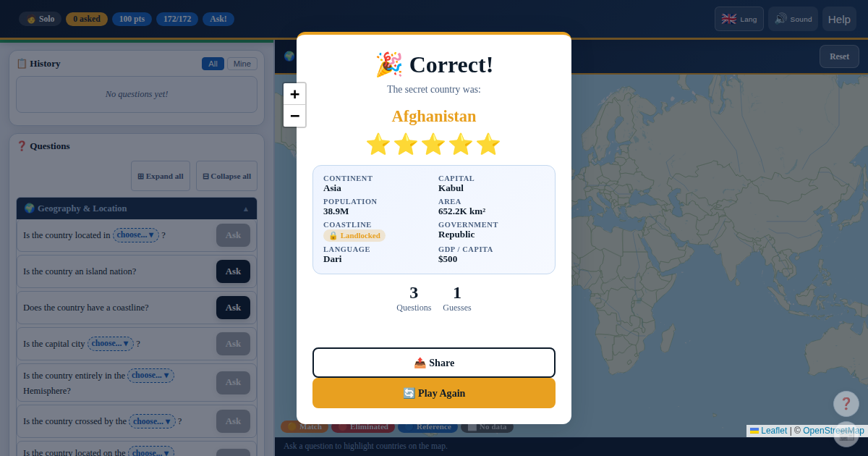Click the Solo mode badge
868x456 pixels.
(40, 19)
